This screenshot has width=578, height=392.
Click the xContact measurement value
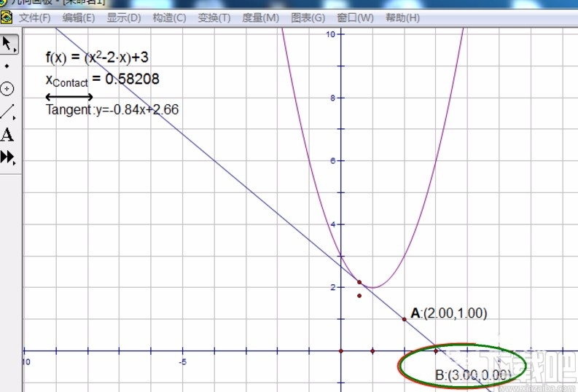[x=102, y=79]
